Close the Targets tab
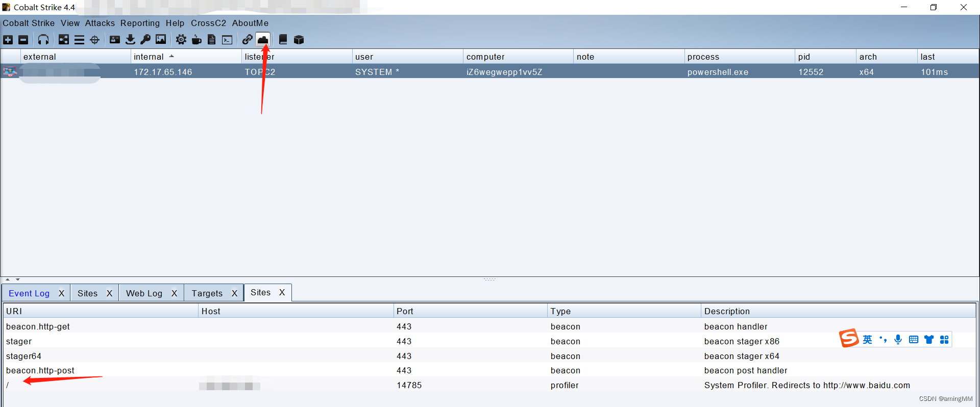The height and width of the screenshot is (407, 980). pyautogui.click(x=234, y=293)
